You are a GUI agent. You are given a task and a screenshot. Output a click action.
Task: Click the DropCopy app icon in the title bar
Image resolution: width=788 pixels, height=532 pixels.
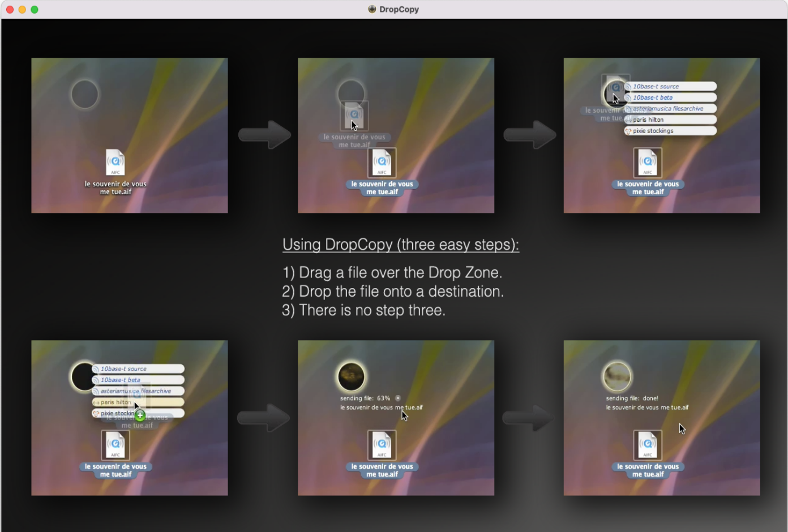(x=372, y=9)
